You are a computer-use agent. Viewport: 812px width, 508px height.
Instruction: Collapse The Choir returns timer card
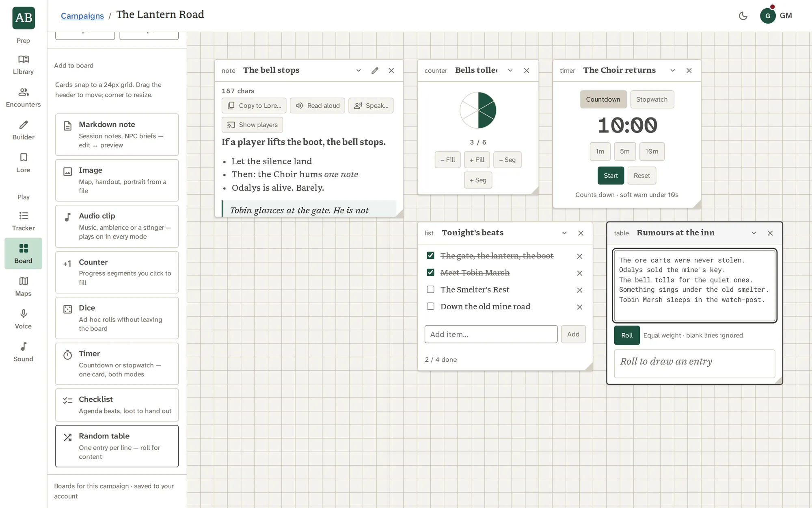673,70
